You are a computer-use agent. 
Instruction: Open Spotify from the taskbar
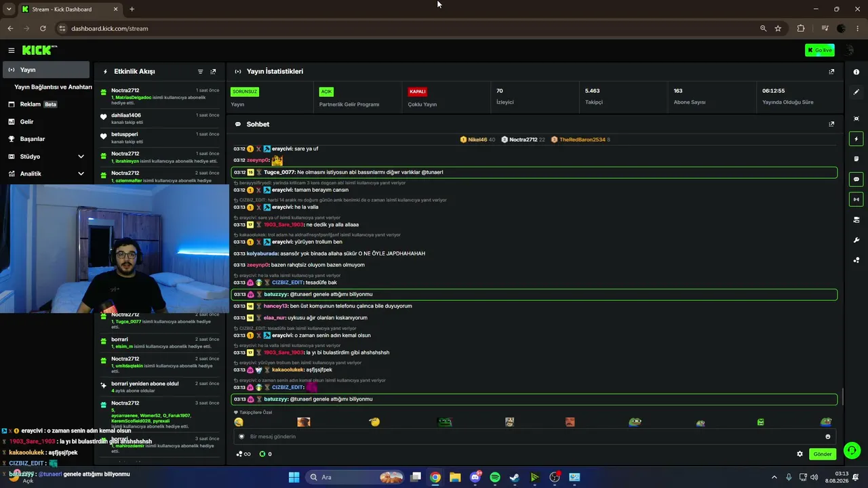(495, 477)
